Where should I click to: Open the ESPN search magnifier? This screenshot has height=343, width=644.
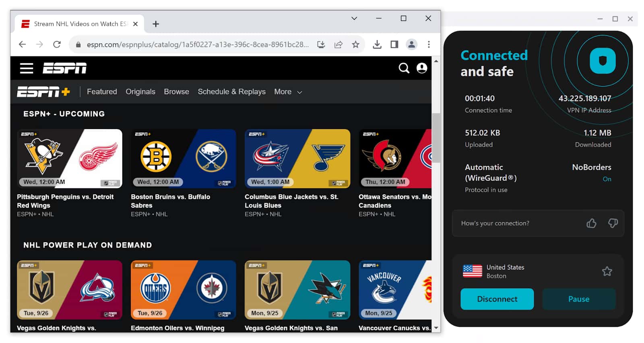404,68
